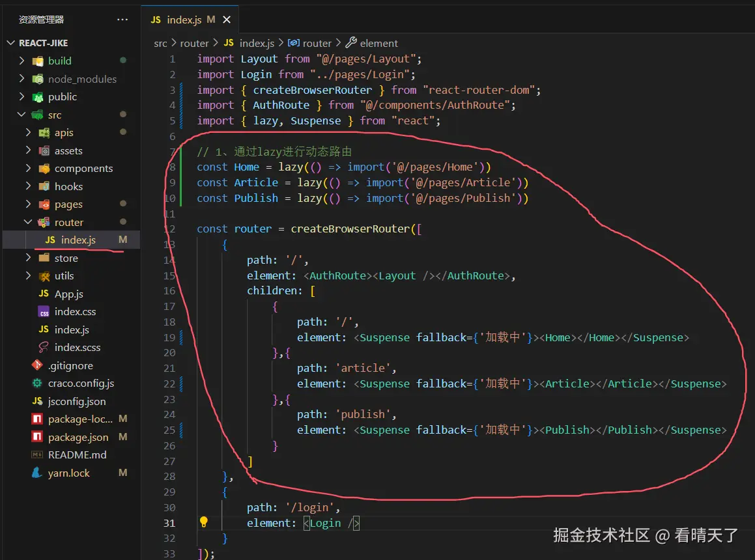
Task: Select the router folder breadcrumb segment
Action: coord(195,44)
